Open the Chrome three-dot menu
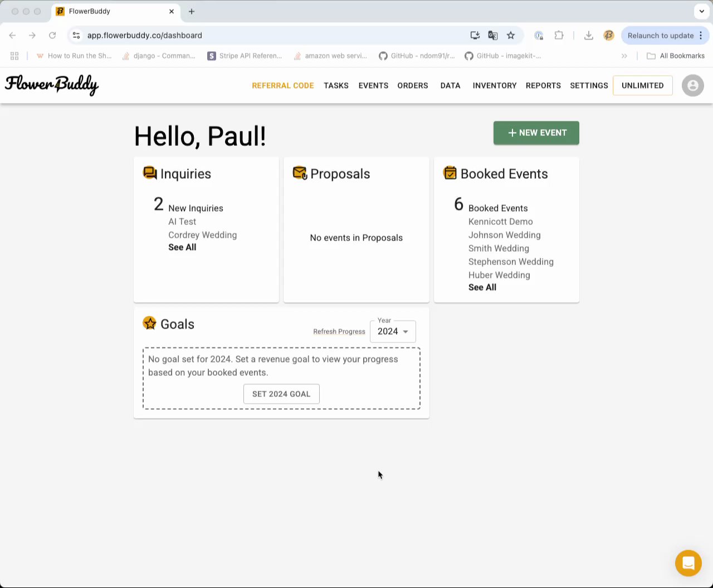 point(701,35)
